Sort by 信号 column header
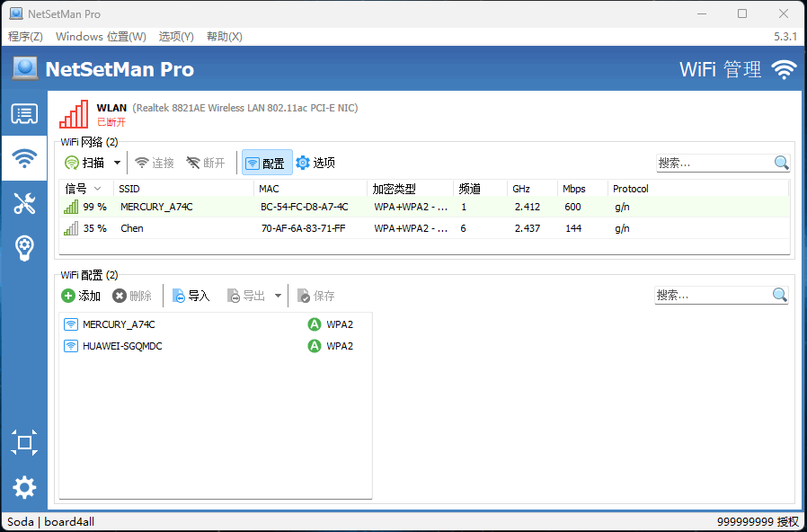The height and width of the screenshot is (532, 807). 85,189
